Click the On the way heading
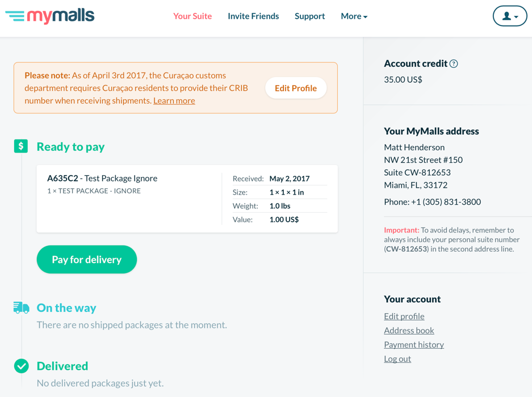The height and width of the screenshot is (397, 532). click(66, 308)
